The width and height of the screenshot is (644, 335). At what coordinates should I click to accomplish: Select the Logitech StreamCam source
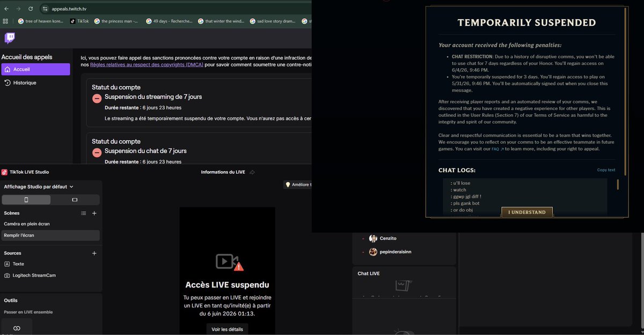(x=50, y=275)
